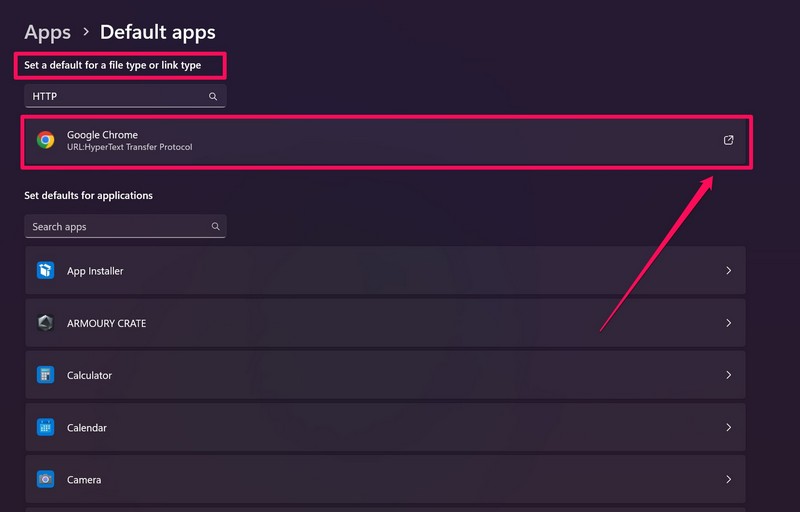Click the search icon in HTTP field
Viewport: 800px width, 512px height.
(x=213, y=97)
